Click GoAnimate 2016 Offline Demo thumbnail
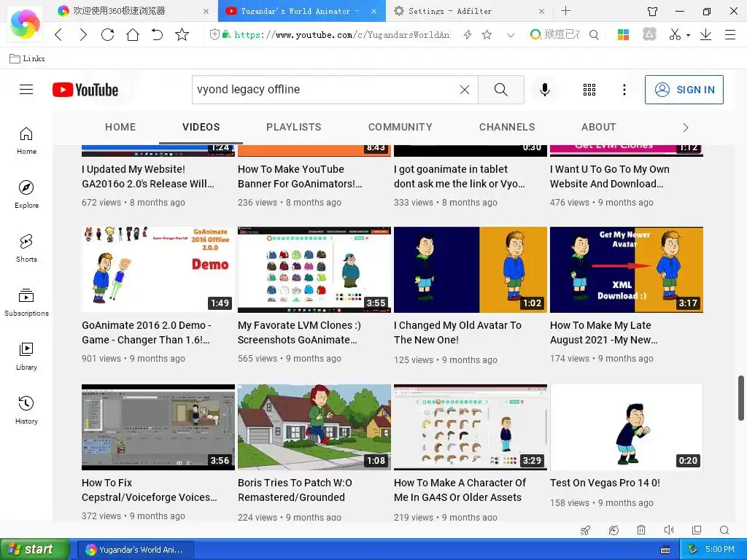This screenshot has height=560, width=747. (x=158, y=270)
